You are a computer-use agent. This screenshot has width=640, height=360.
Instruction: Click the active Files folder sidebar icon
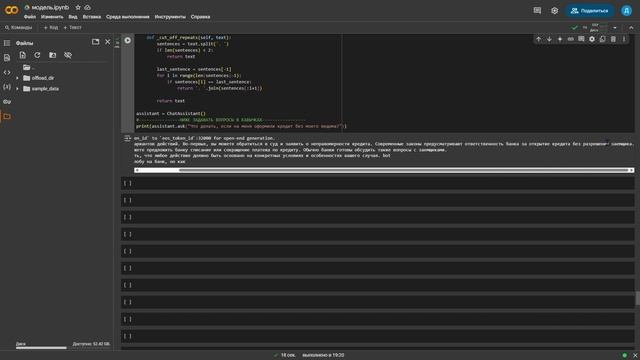[x=7, y=116]
